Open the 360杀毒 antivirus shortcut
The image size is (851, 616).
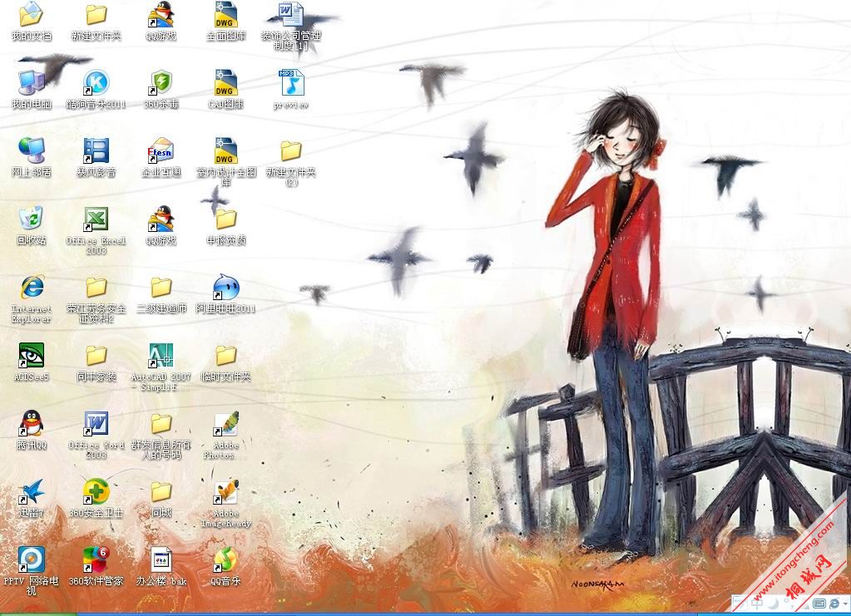coord(161,83)
